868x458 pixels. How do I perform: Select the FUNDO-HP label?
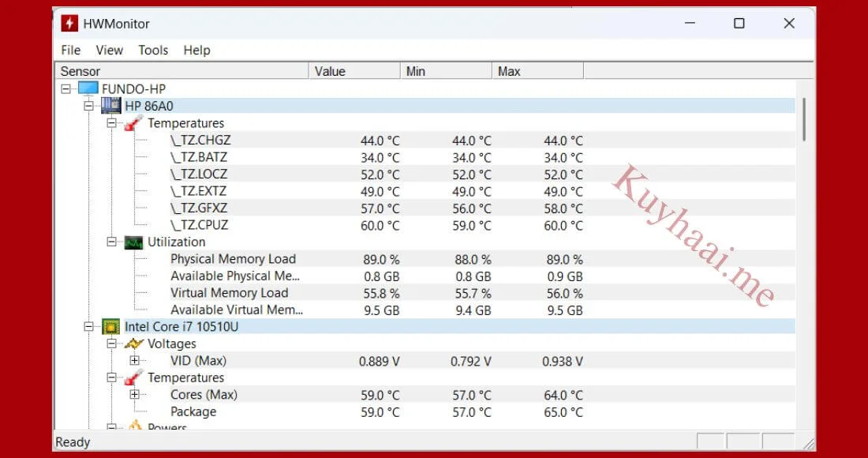click(x=133, y=88)
